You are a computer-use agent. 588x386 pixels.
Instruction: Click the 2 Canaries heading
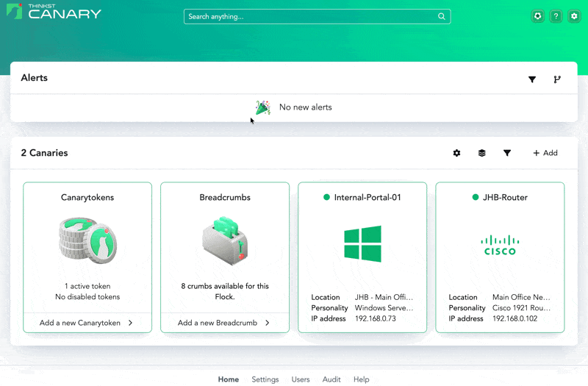[44, 153]
